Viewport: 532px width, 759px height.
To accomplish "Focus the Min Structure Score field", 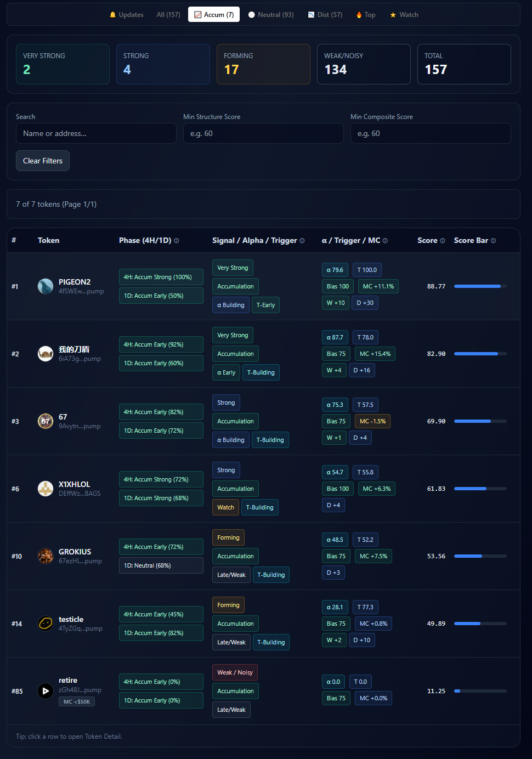I will click(263, 133).
